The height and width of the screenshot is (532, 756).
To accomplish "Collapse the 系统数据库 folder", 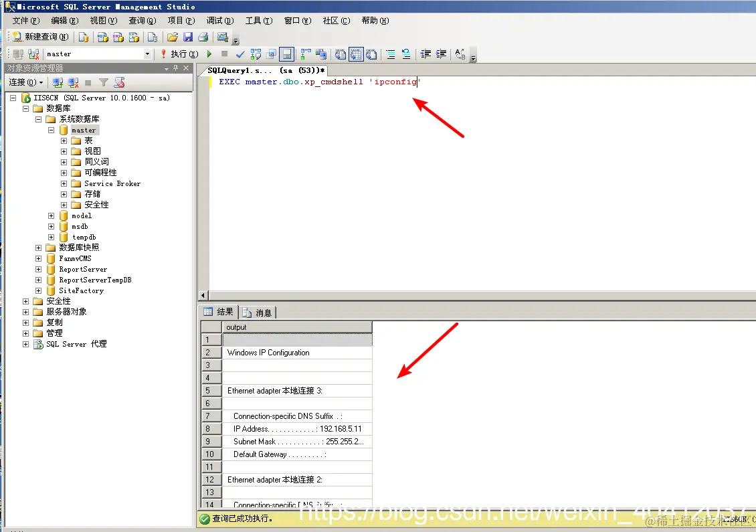I will click(x=39, y=119).
